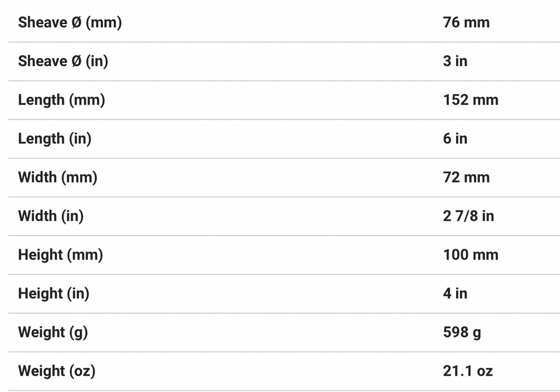Select the 3 in sheave value
The height and width of the screenshot is (392, 560).
click(x=455, y=61)
